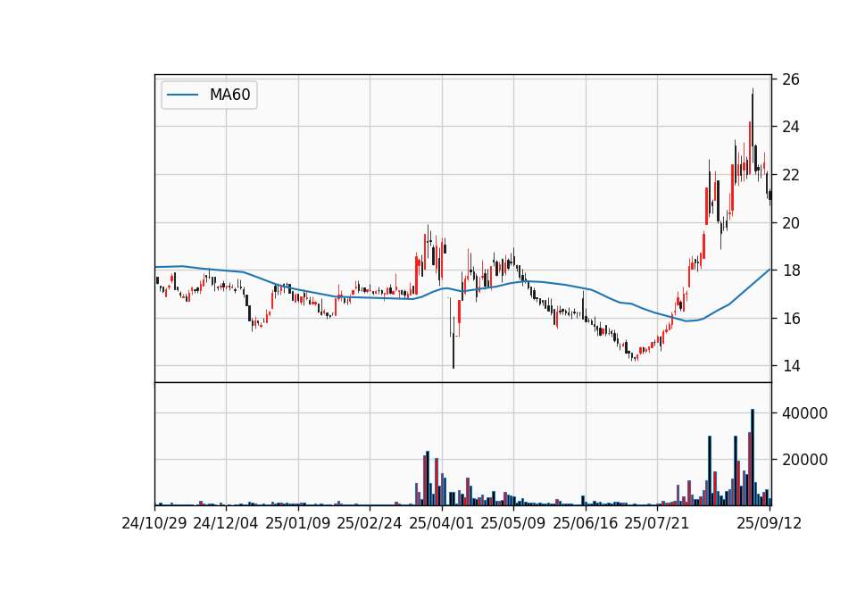Click the 24/12/04 date label
The width and height of the screenshot is (857, 616).
pyautogui.click(x=226, y=523)
